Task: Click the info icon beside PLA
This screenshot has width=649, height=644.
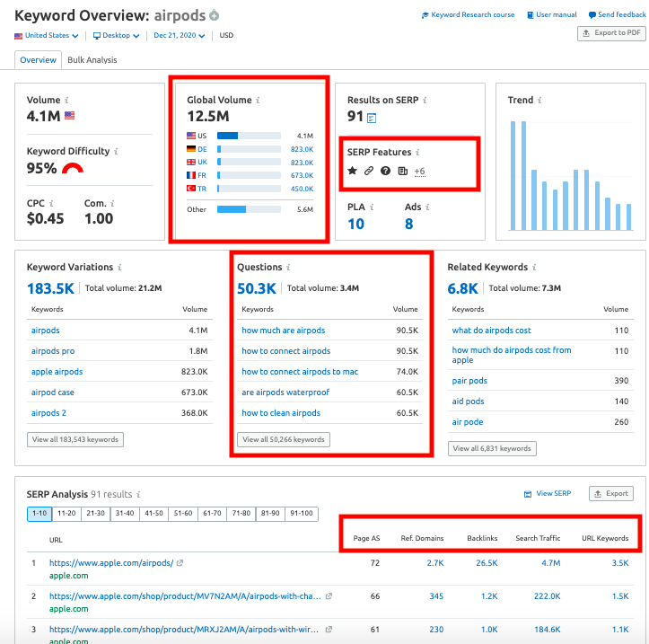Action: click(372, 207)
